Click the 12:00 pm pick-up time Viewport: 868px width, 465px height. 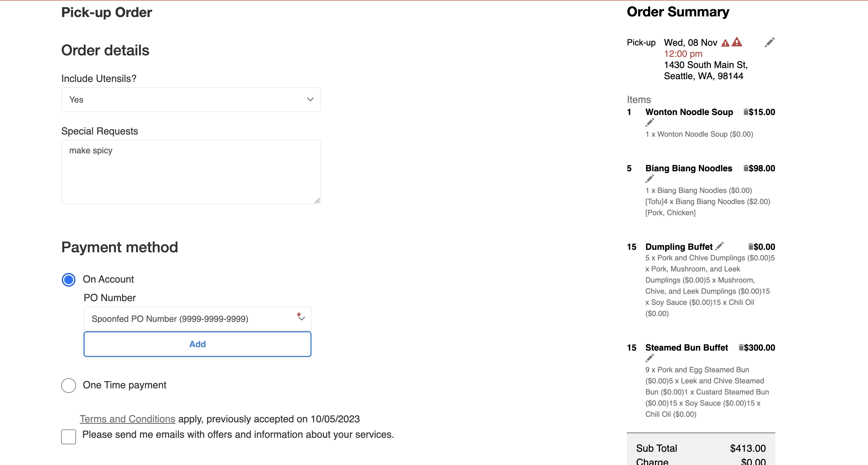pos(683,53)
